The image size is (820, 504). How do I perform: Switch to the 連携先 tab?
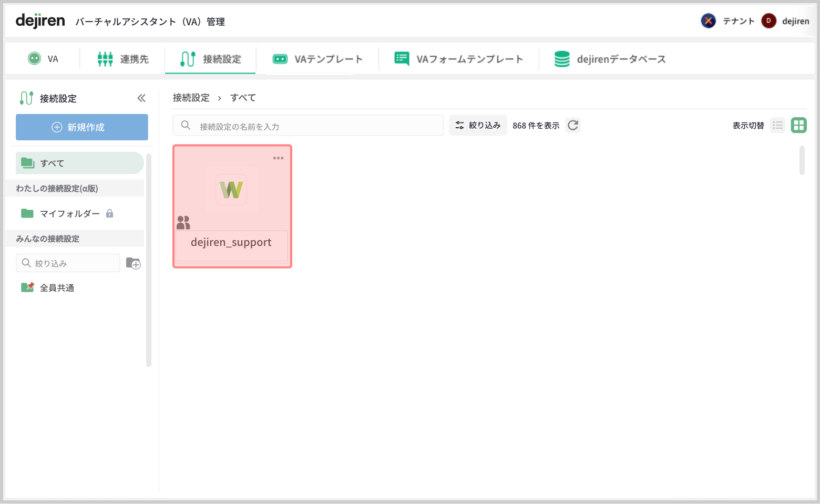tap(122, 59)
